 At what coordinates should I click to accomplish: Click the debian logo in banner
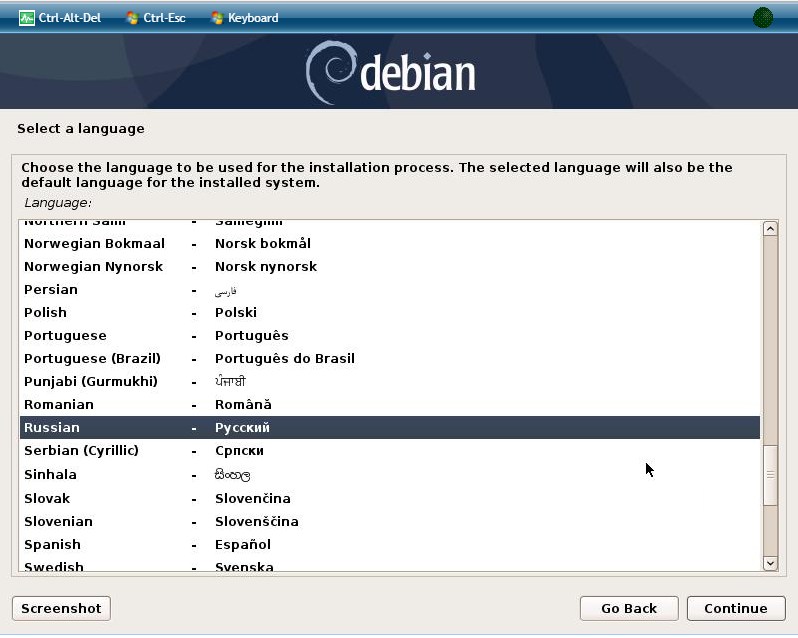(x=391, y=72)
